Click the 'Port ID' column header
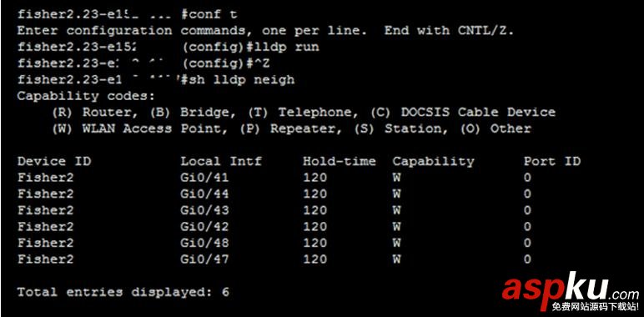644x317 pixels. (x=552, y=161)
